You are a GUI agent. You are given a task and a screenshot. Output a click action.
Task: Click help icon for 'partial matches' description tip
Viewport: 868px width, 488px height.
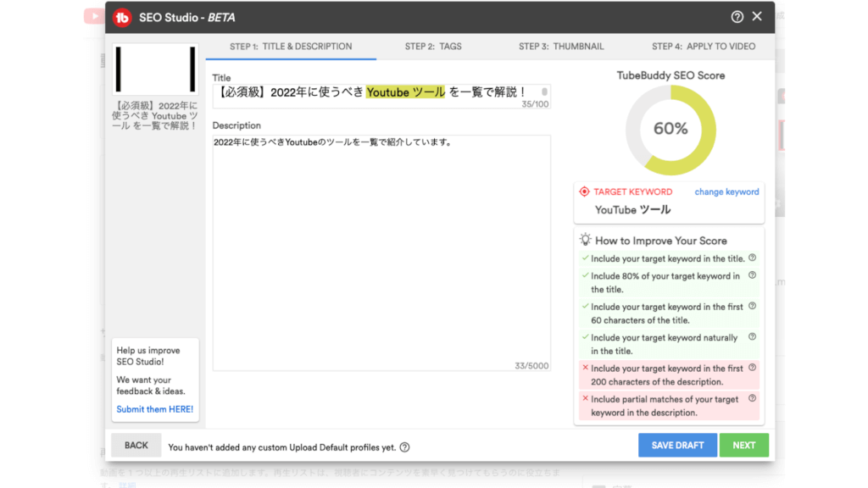point(752,398)
